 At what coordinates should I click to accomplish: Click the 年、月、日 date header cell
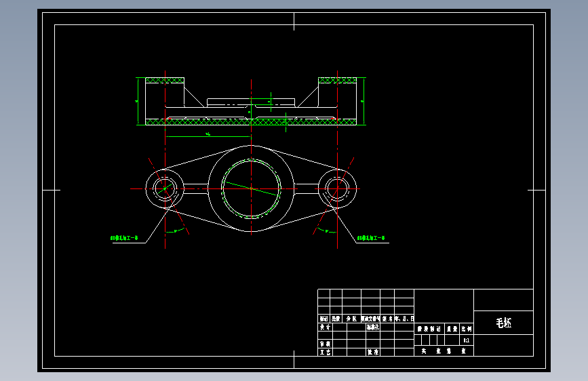pos(404,319)
